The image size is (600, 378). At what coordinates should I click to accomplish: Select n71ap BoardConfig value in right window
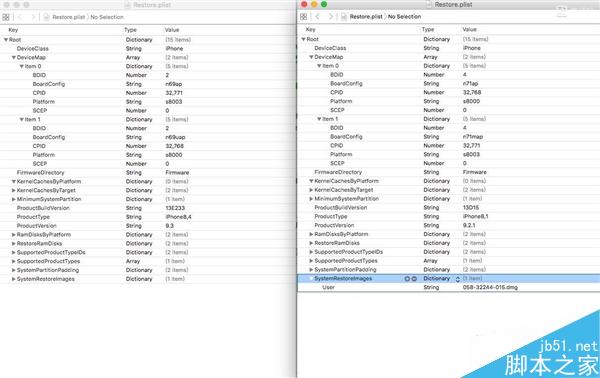coord(471,84)
